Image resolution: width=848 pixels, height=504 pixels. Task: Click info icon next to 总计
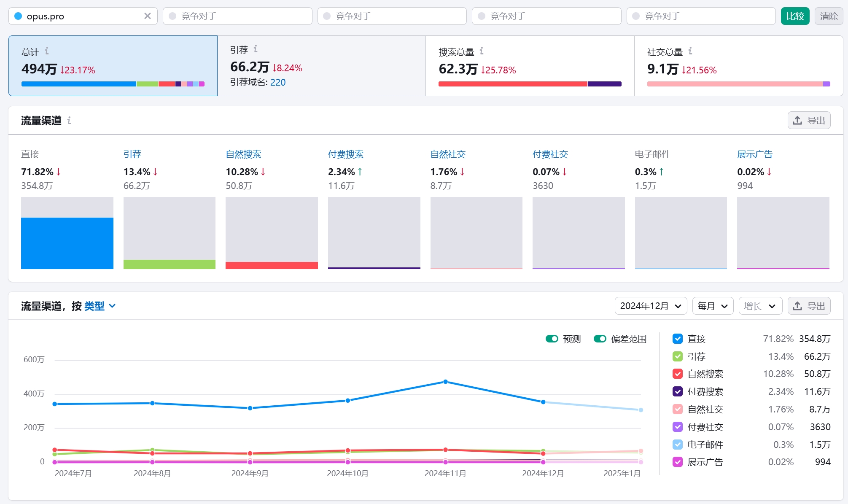pyautogui.click(x=47, y=51)
